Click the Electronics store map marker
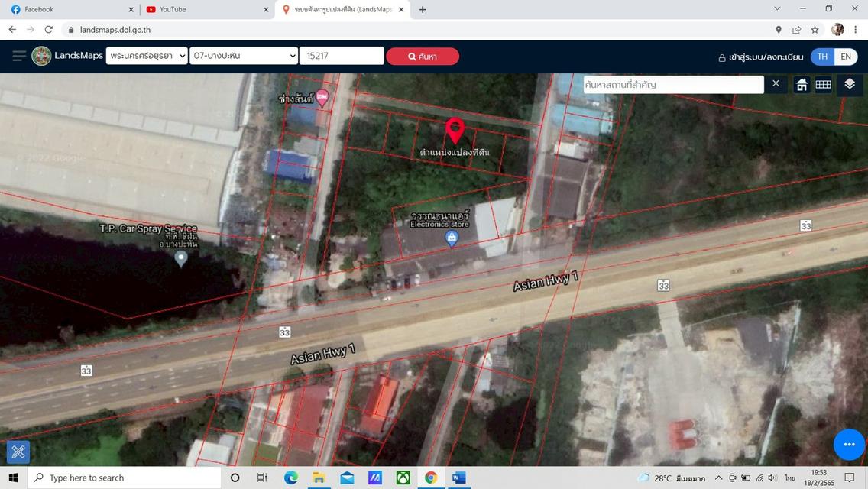868x489 pixels. tap(452, 239)
